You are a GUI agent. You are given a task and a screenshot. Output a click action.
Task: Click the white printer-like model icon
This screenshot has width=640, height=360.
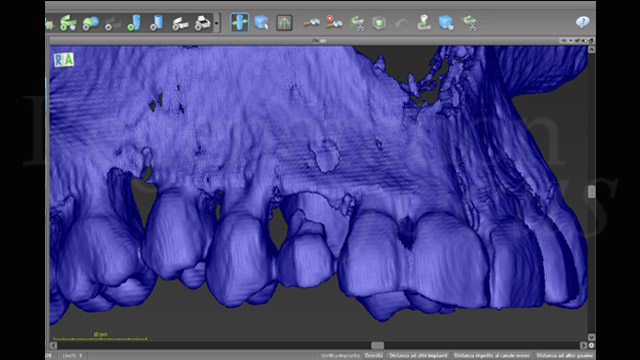click(202, 23)
